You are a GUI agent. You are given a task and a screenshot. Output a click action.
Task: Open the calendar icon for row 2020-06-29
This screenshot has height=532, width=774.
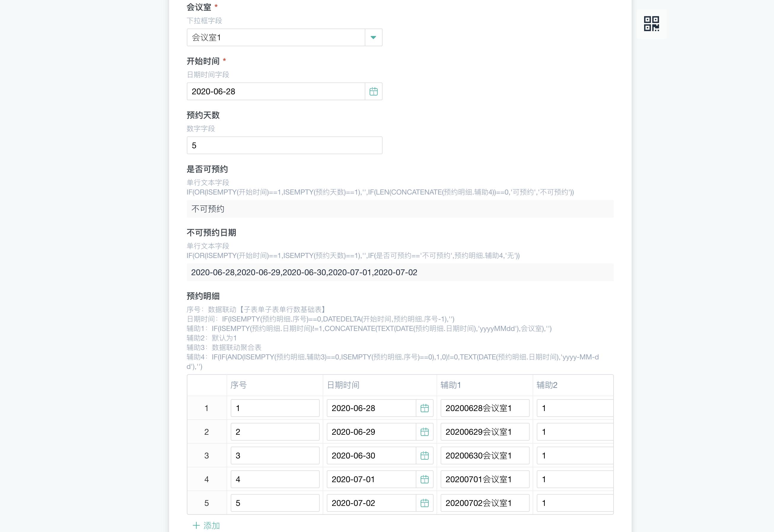point(424,432)
